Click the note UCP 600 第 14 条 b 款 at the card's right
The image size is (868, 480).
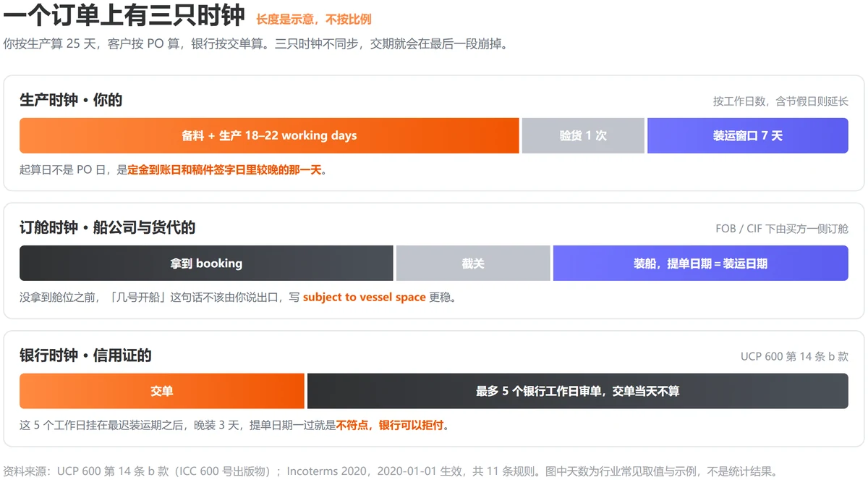(x=794, y=357)
